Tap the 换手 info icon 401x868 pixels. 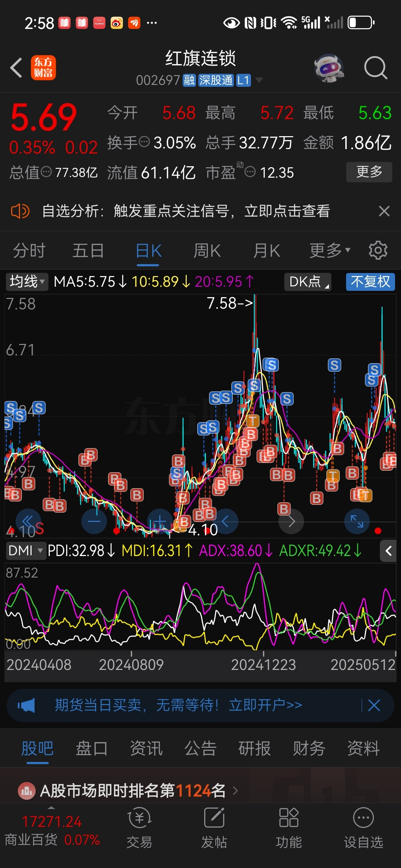tap(144, 141)
